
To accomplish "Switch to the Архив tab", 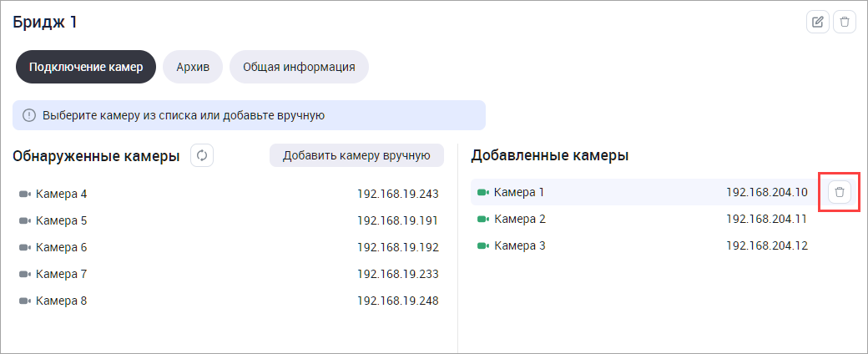I will (193, 67).
